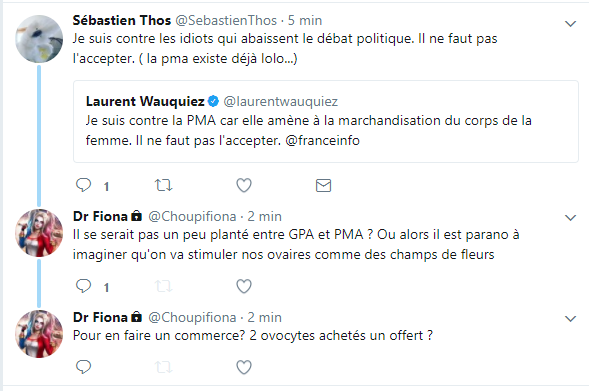Reply to Dr Fiona's ovocytes tweet
The height and width of the screenshot is (391, 589).
tap(83, 367)
